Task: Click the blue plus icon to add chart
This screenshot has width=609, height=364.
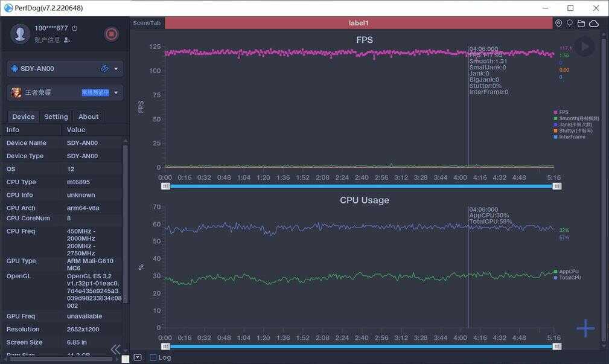Action: tap(585, 328)
